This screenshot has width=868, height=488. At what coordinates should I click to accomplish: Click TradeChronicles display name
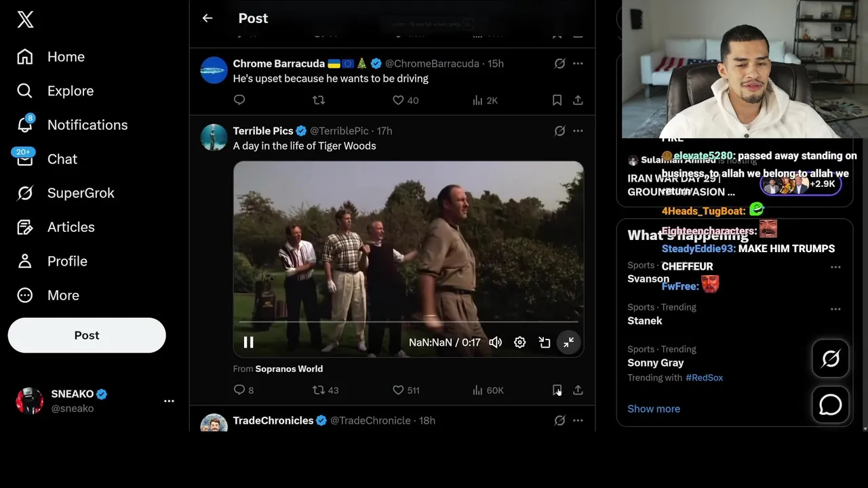(273, 421)
